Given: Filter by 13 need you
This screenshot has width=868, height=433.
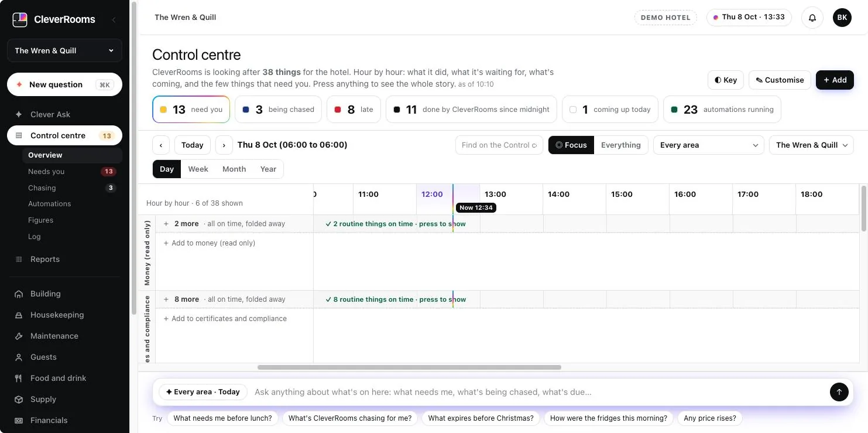Looking at the screenshot, I should tap(191, 110).
